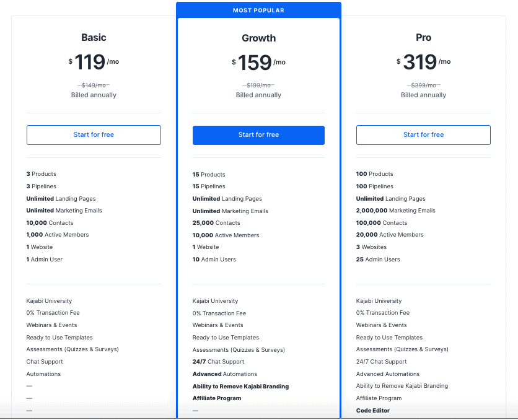Screen dimensions: 518x420
Task: Click the crossed-out $399/mo price
Action: coord(424,85)
